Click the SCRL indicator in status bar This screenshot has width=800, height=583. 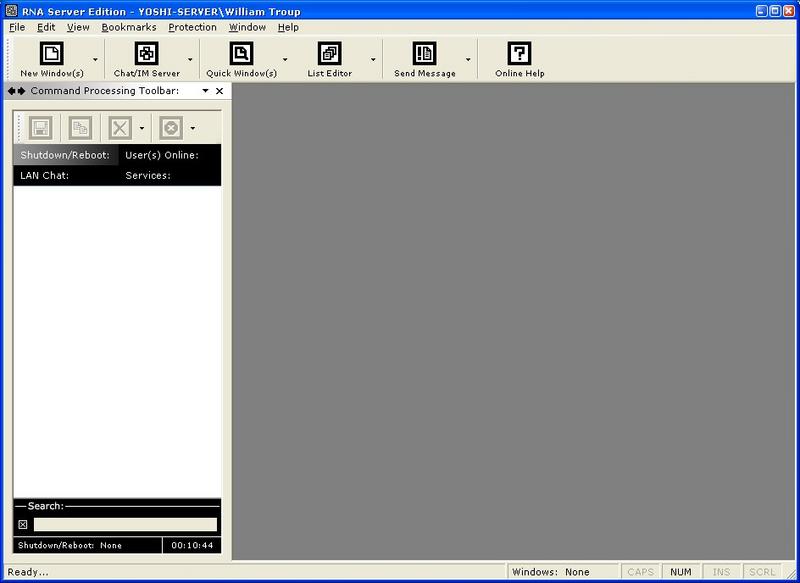point(762,572)
